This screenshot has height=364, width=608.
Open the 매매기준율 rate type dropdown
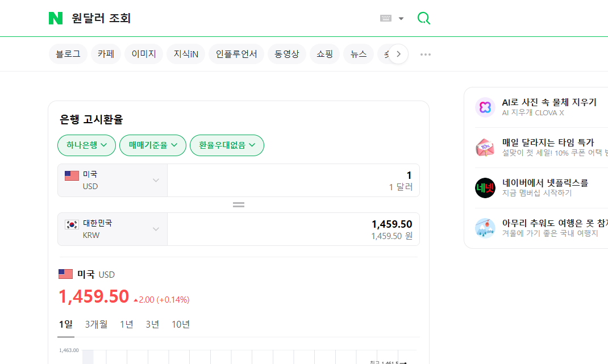click(x=152, y=145)
